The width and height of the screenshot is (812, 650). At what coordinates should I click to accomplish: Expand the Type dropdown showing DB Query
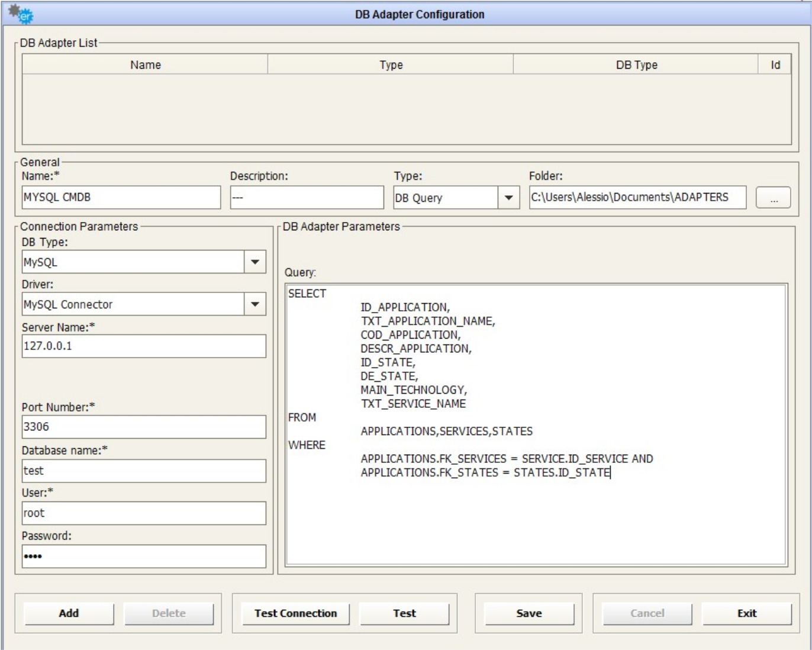click(508, 198)
